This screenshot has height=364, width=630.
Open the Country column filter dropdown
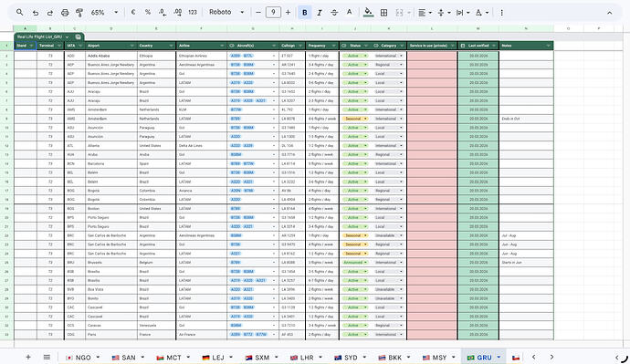[x=171, y=46]
